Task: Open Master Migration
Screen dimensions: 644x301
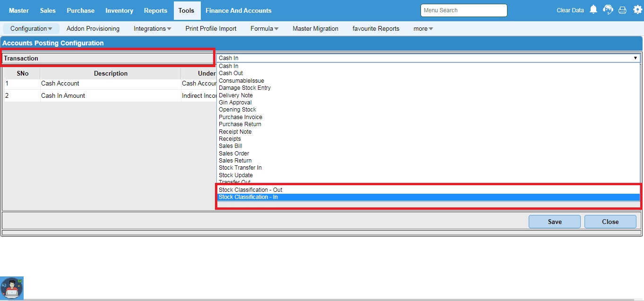Action: point(316,29)
